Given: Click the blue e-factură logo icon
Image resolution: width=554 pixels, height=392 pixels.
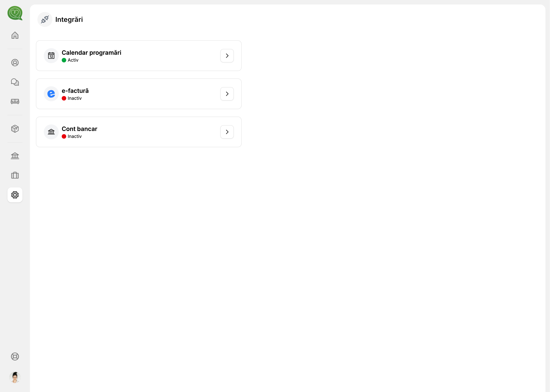Looking at the screenshot, I should 51,94.
